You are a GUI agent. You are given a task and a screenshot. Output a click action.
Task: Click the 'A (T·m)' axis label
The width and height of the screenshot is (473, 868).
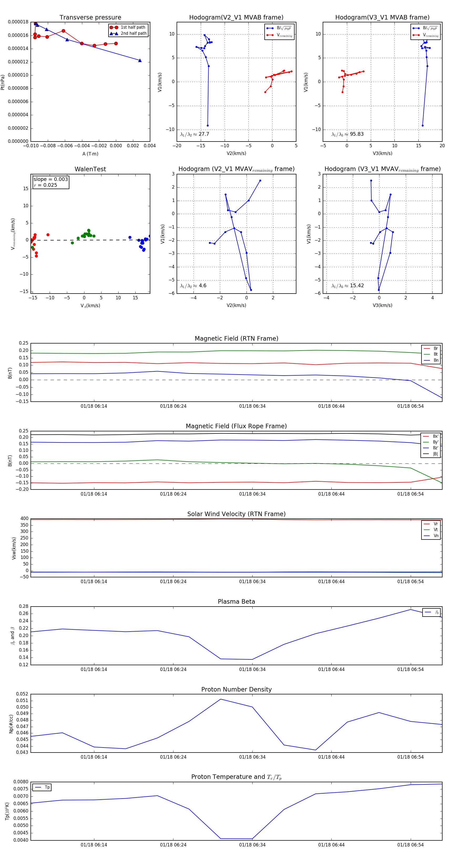click(x=90, y=154)
